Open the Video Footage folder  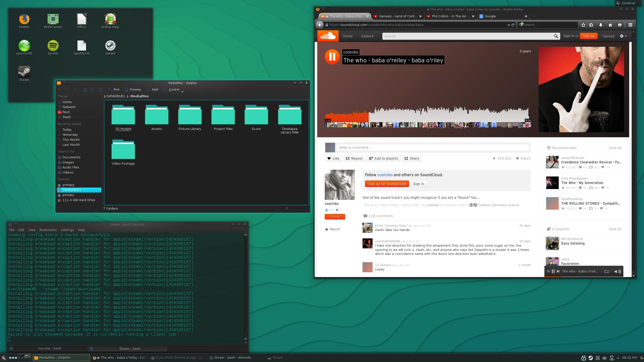click(123, 152)
